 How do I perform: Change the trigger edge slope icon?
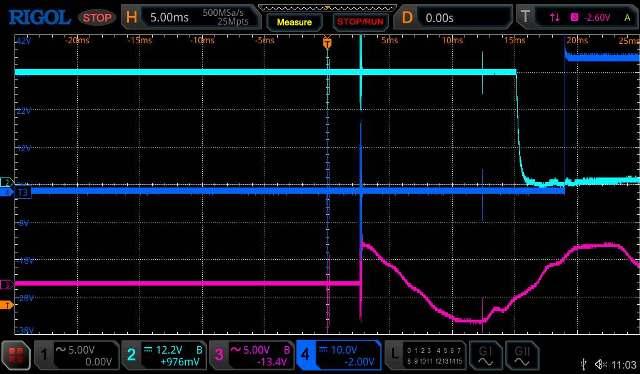click(554, 17)
